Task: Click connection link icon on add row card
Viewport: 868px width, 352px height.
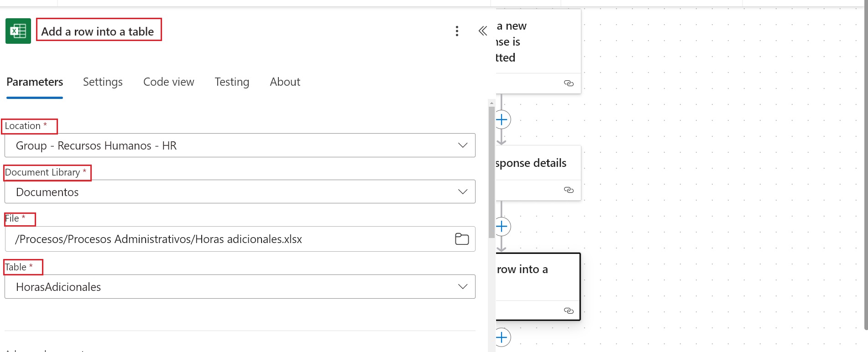Action: [569, 311]
